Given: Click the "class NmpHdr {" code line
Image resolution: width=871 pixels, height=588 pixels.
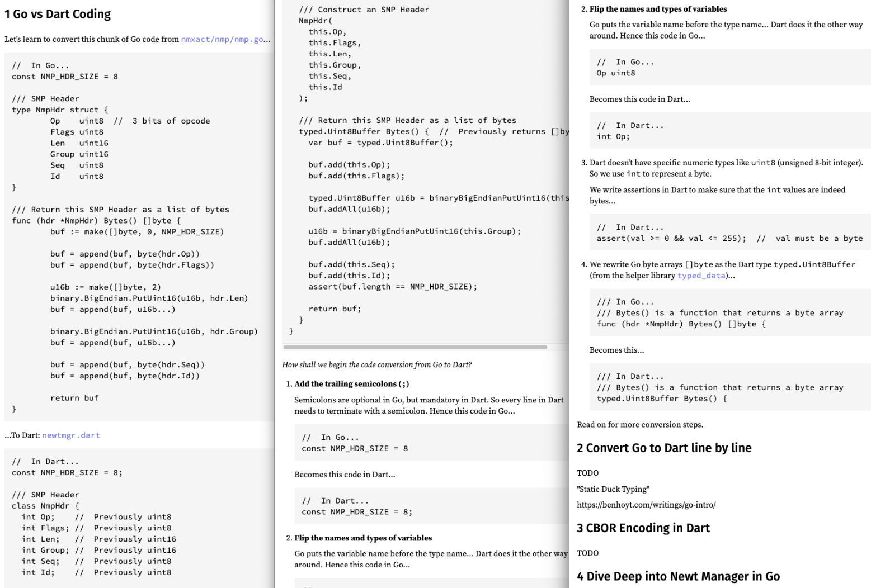Looking at the screenshot, I should 45,506.
